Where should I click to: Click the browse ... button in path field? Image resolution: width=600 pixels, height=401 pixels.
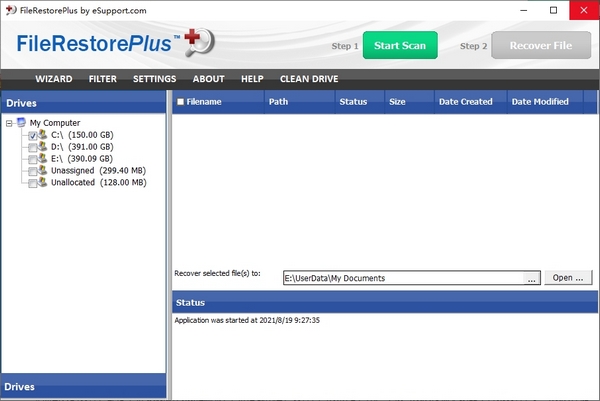tap(532, 278)
